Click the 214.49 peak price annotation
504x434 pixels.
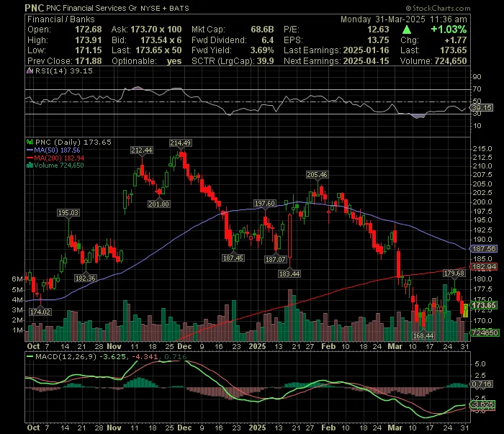180,143
